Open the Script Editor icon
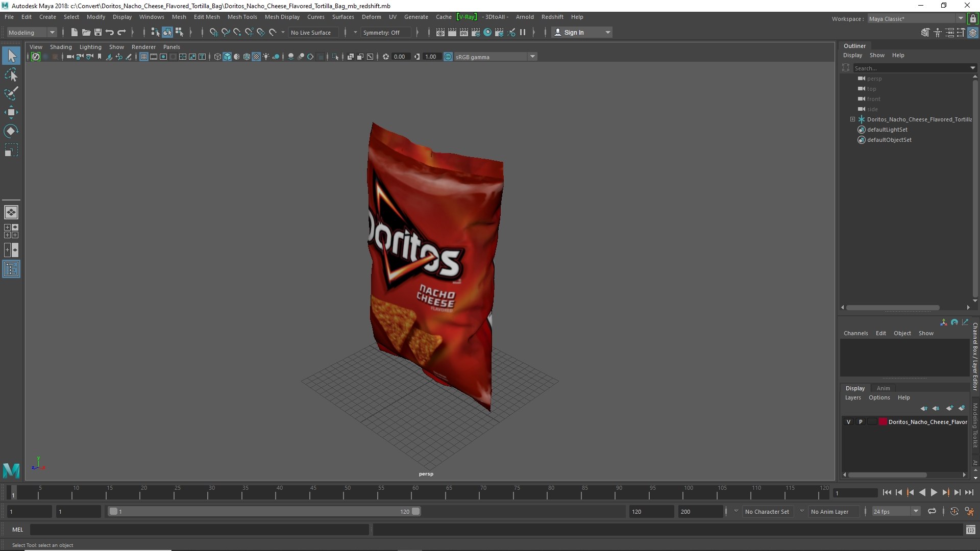The image size is (980, 551). coord(970,530)
